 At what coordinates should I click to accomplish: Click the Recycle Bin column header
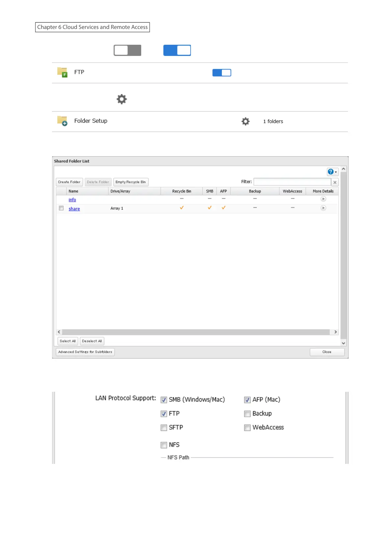pyautogui.click(x=181, y=191)
